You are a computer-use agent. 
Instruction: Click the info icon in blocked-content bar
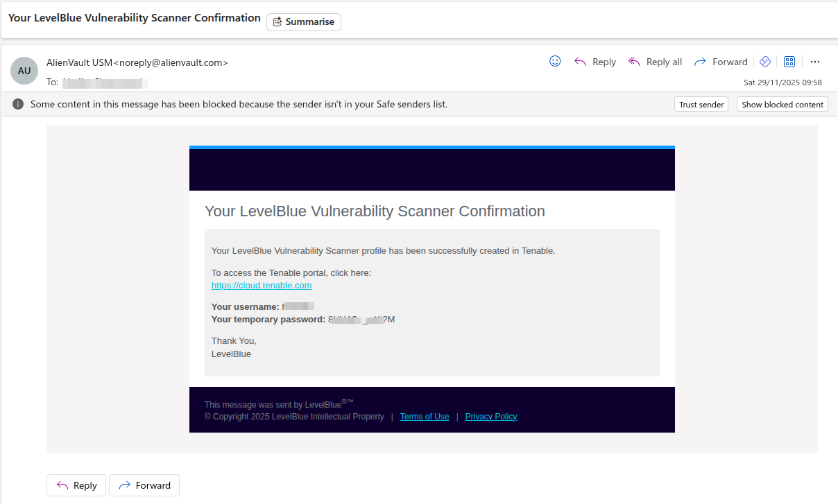point(18,104)
